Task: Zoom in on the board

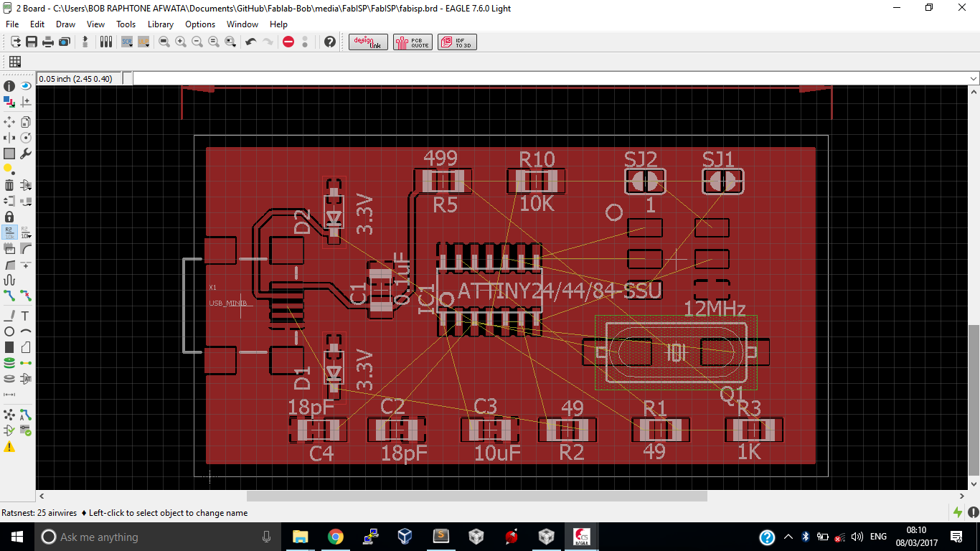Action: pyautogui.click(x=181, y=42)
